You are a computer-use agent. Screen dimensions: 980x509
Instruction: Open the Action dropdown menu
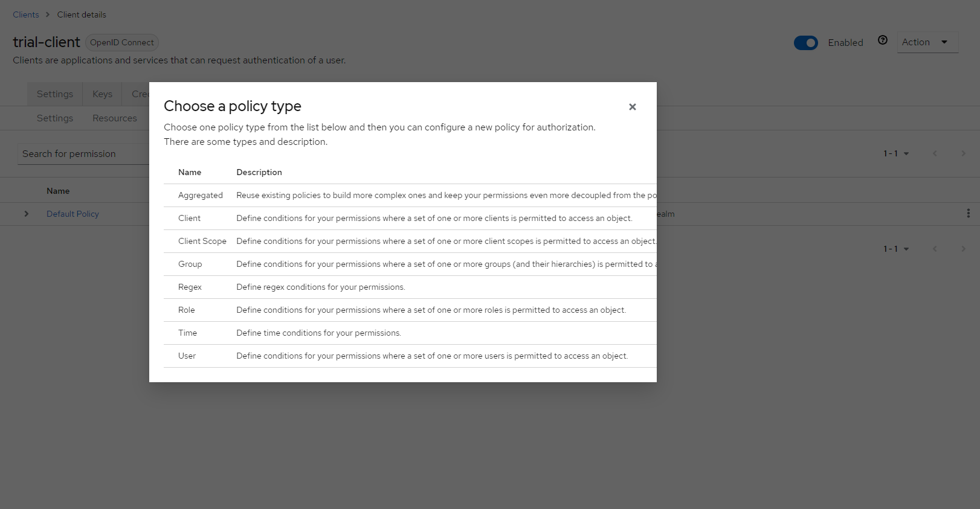(x=927, y=42)
